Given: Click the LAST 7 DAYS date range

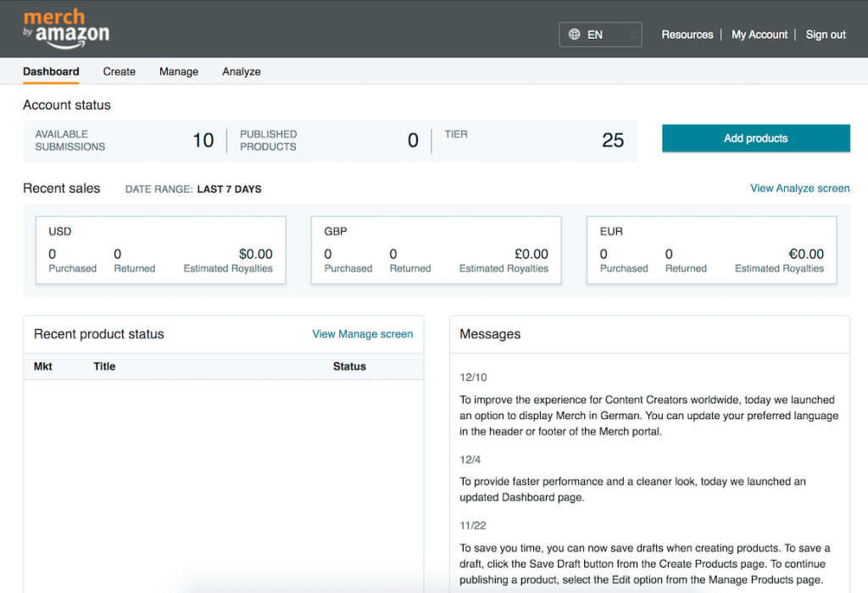Looking at the screenshot, I should pyautogui.click(x=229, y=189).
